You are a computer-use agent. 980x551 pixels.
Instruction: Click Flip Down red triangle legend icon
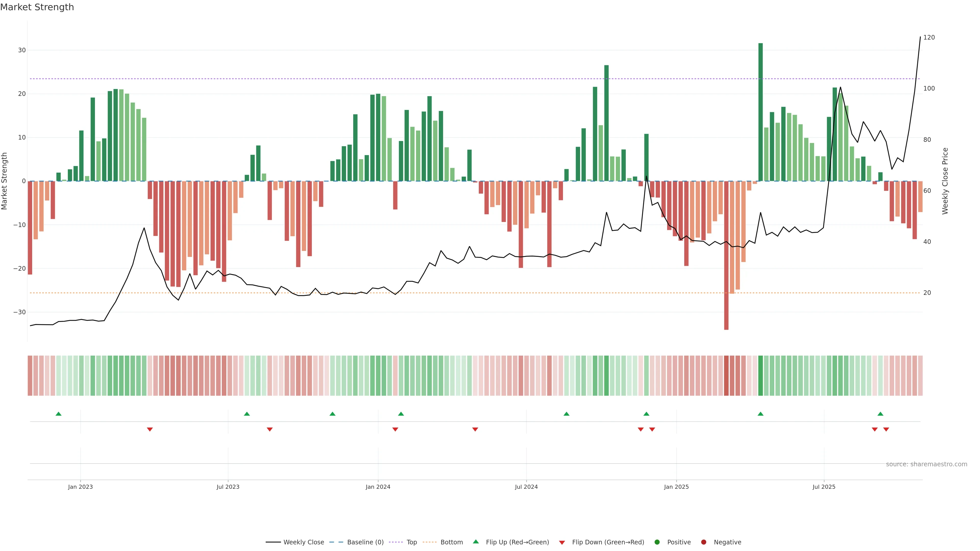point(562,543)
